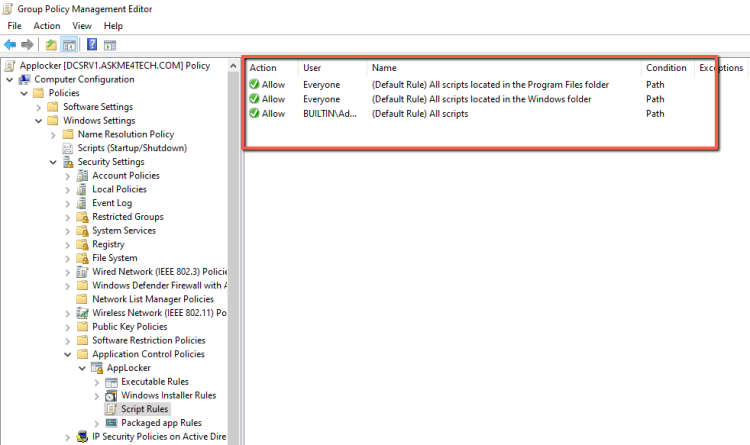Click the Condition column header
750x445 pixels.
click(x=665, y=68)
